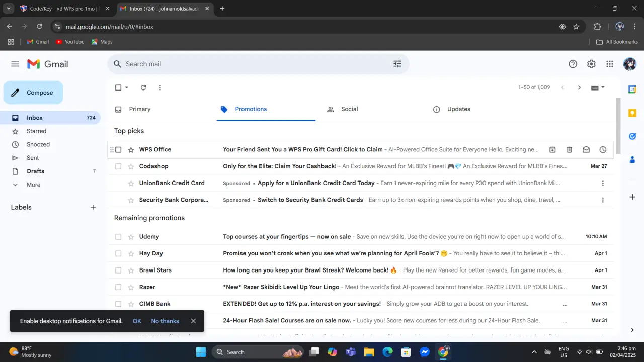Expand More in left sidebar

click(x=33, y=185)
